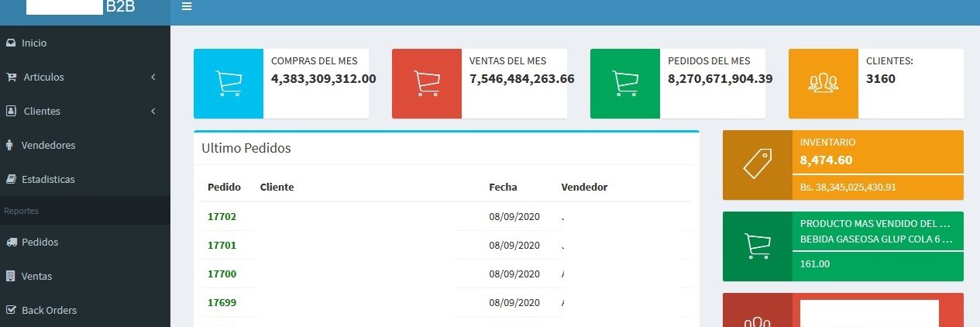Open order 17701
This screenshot has height=327, width=980.
point(222,245)
